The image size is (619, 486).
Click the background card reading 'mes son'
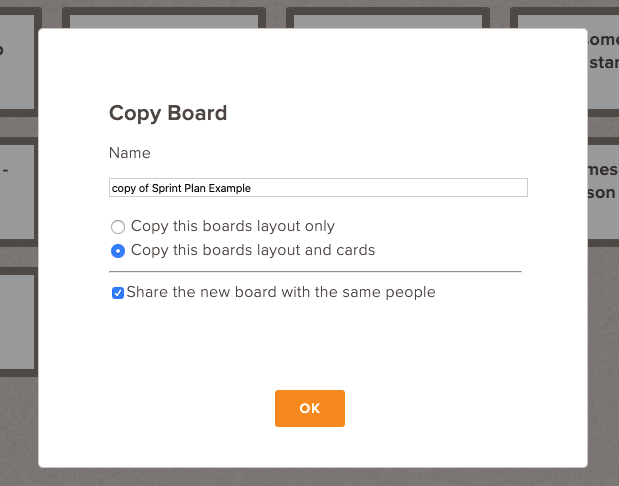pyautogui.click(x=603, y=191)
